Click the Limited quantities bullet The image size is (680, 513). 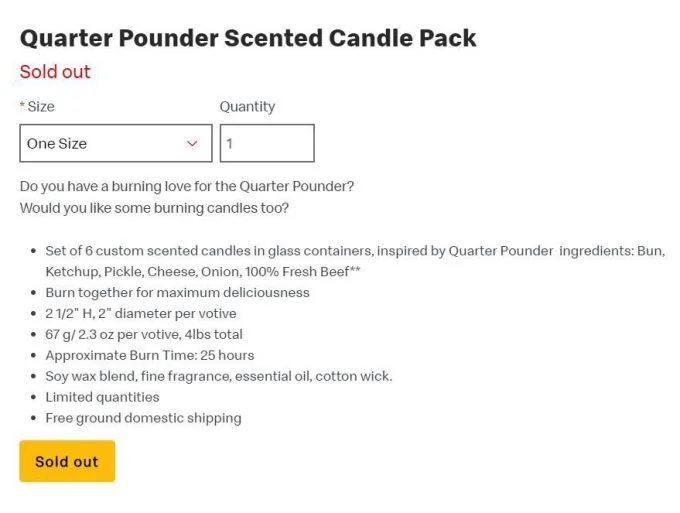102,397
